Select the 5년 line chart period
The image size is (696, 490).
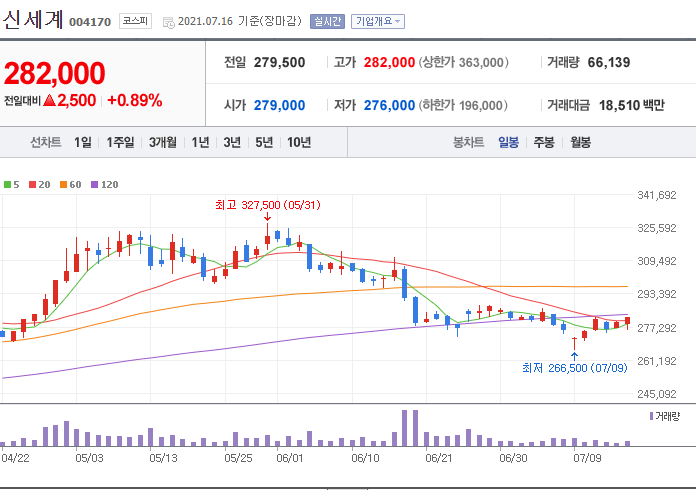click(264, 142)
